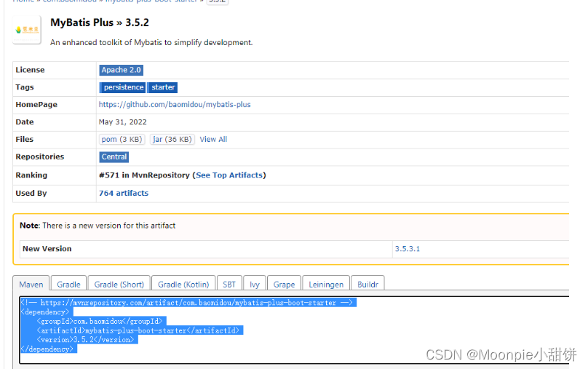588x369 pixels.
Task: Switch to the Leiningen tab
Action: tap(326, 285)
